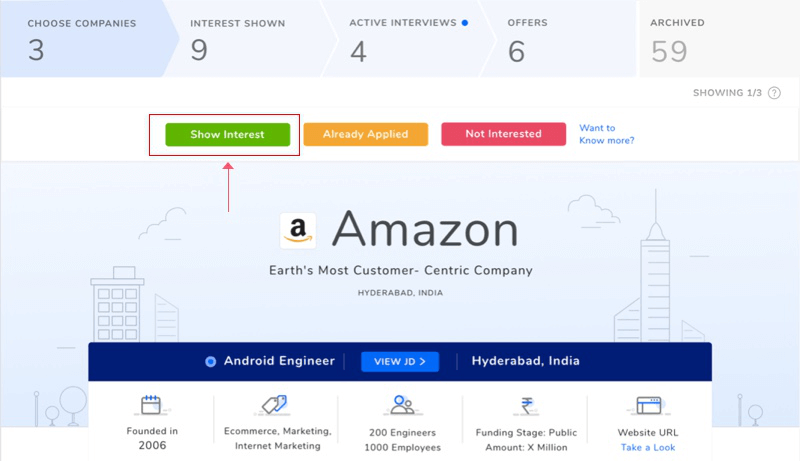
Task: Click the engineers people icon
Action: (403, 405)
